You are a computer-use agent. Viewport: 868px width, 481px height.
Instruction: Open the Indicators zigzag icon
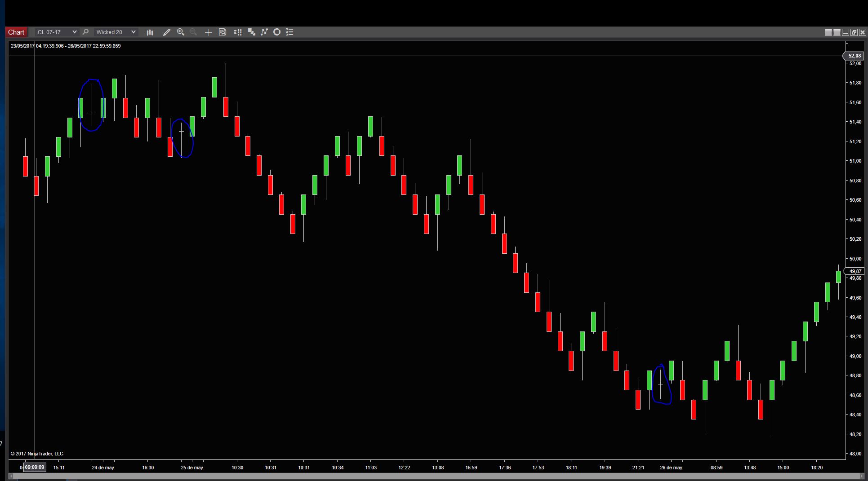click(x=264, y=32)
